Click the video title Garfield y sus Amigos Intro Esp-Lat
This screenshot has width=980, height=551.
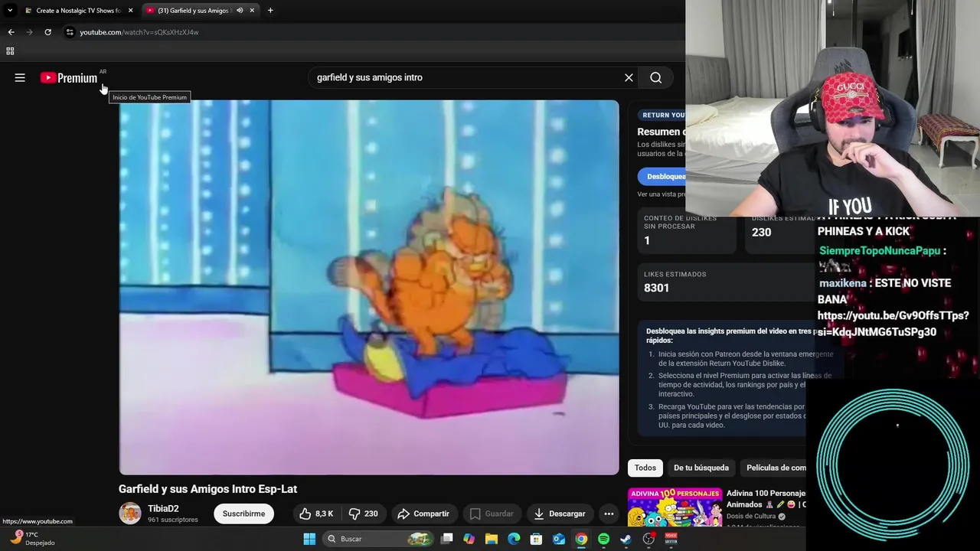pyautogui.click(x=207, y=489)
